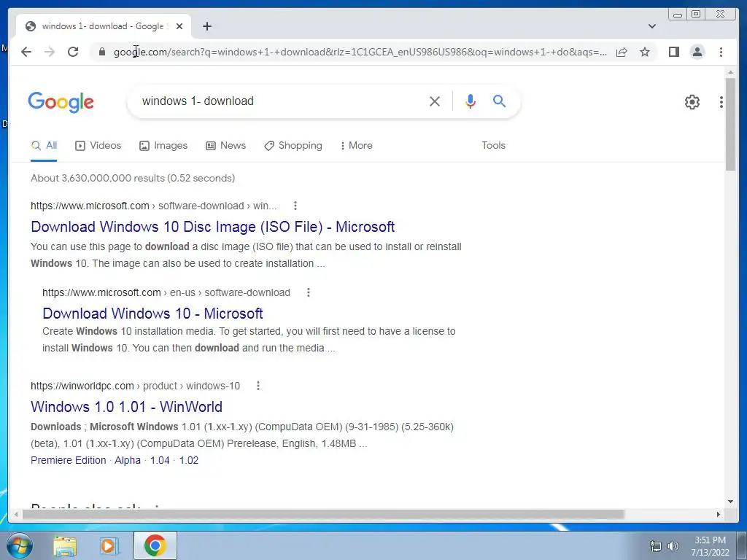Open Chrome's three-dot menu
747x560 pixels.
point(721,52)
